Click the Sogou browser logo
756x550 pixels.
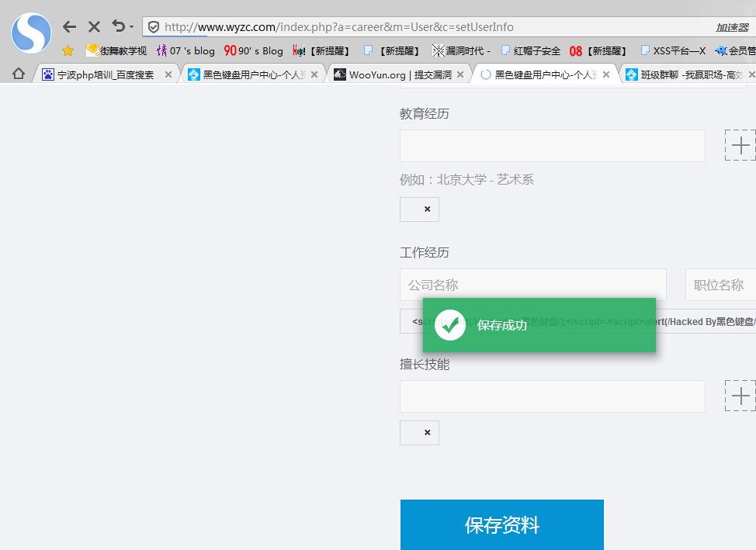click(x=31, y=33)
